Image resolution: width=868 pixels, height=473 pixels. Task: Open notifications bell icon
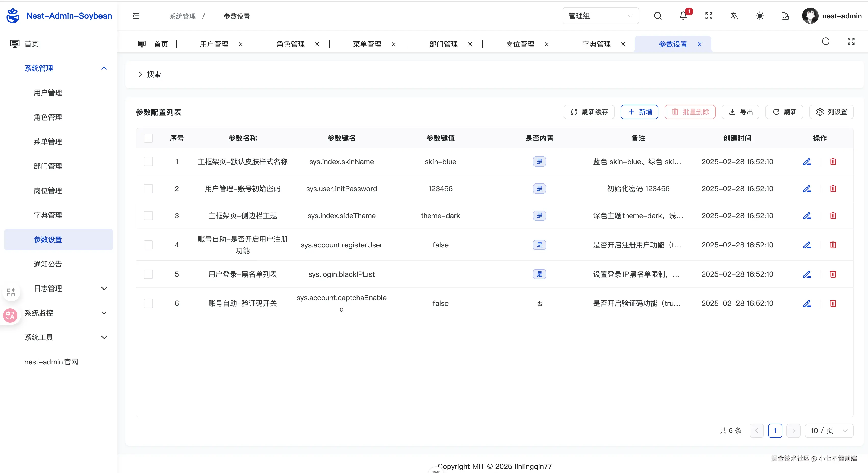[x=683, y=16]
